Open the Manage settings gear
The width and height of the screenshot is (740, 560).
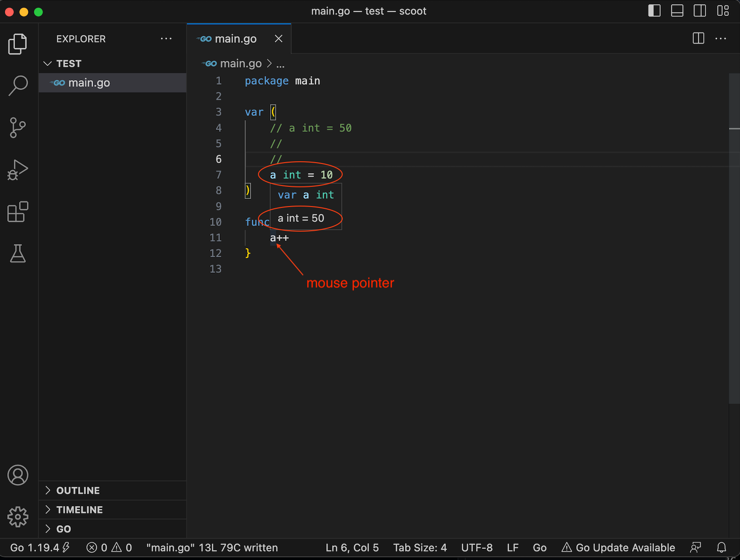tap(18, 517)
